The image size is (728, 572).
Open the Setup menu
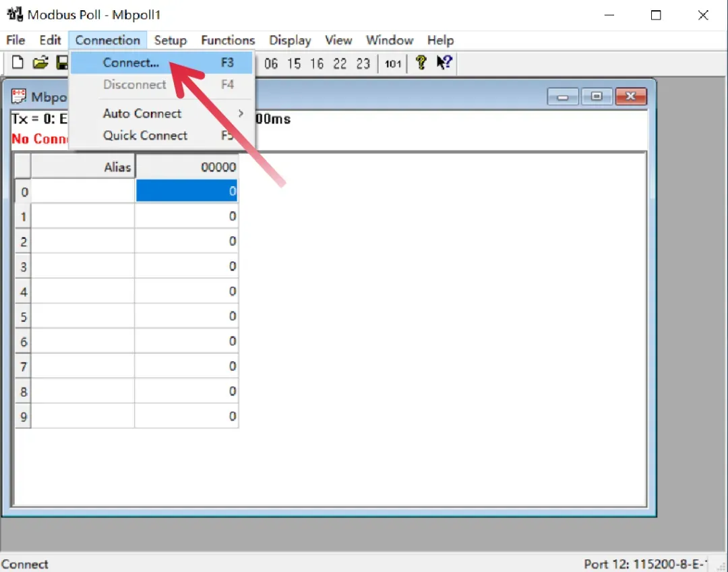[171, 40]
